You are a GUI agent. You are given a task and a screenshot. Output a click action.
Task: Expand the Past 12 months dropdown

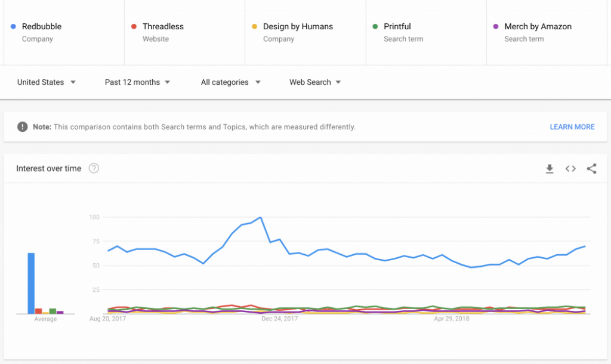(x=137, y=82)
